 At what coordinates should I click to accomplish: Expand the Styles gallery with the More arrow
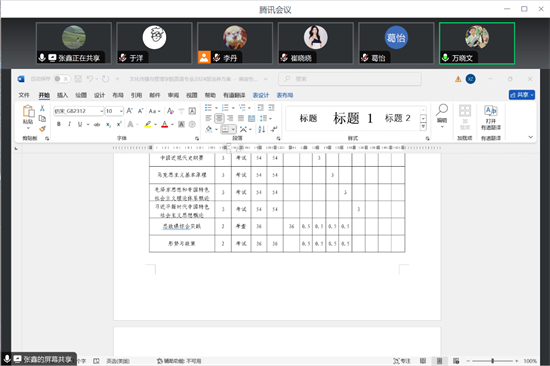pyautogui.click(x=423, y=127)
